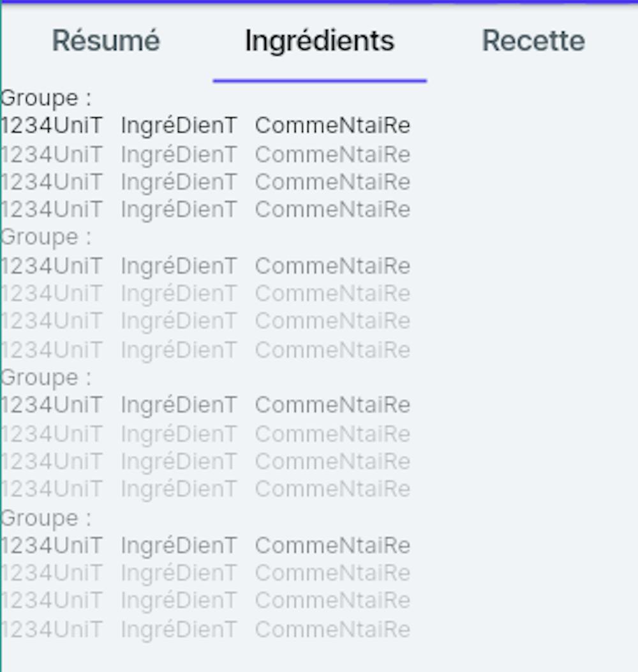Image resolution: width=638 pixels, height=672 pixels.
Task: Select the third Groupe heading
Action: [x=46, y=377]
